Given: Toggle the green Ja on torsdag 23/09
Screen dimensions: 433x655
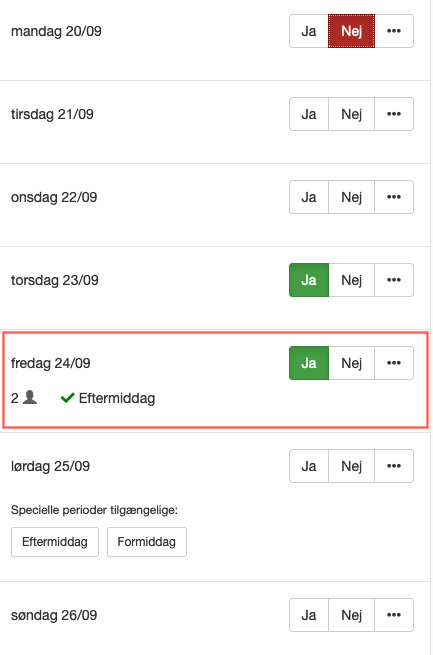Looking at the screenshot, I should coord(309,280).
